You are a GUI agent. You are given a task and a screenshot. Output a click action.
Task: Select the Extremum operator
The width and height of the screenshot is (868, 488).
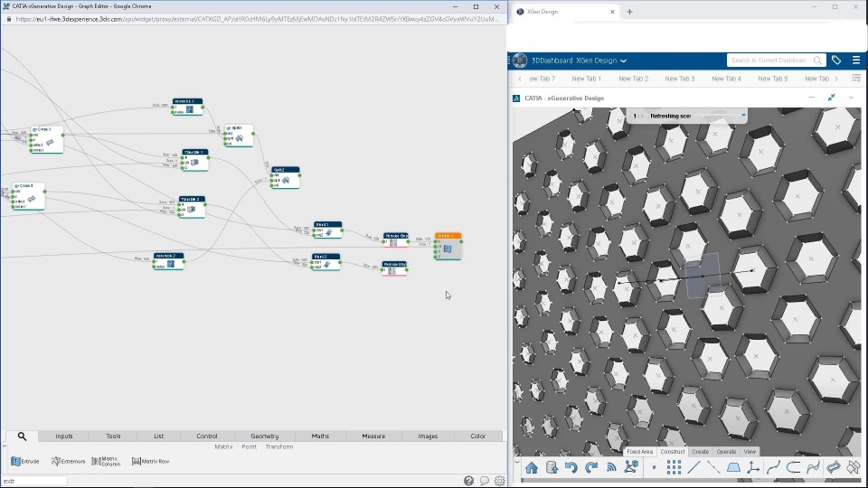68,461
